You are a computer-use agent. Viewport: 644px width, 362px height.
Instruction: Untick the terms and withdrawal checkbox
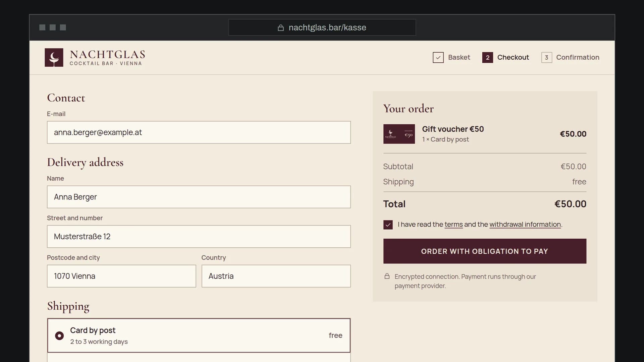(x=388, y=225)
